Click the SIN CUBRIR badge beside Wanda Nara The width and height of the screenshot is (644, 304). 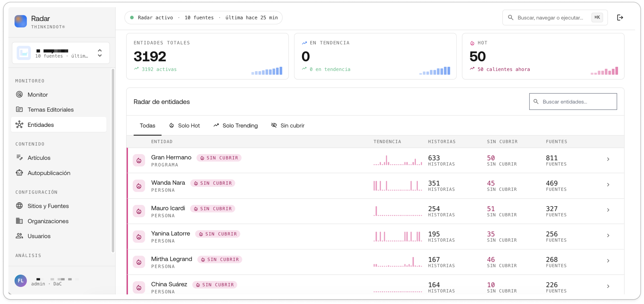[x=213, y=183]
